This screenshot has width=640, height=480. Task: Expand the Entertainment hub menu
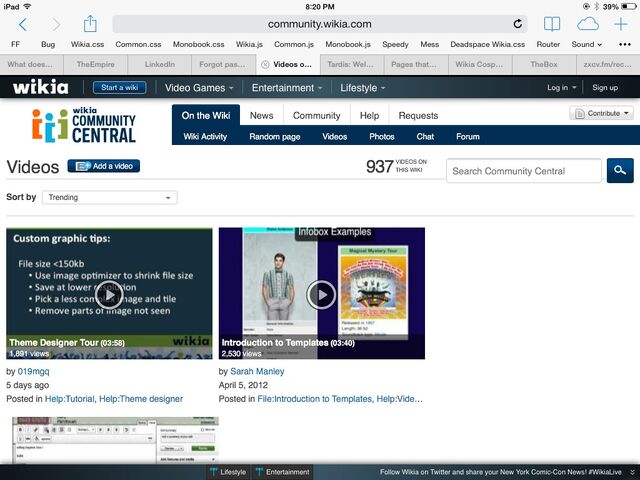tap(287, 88)
